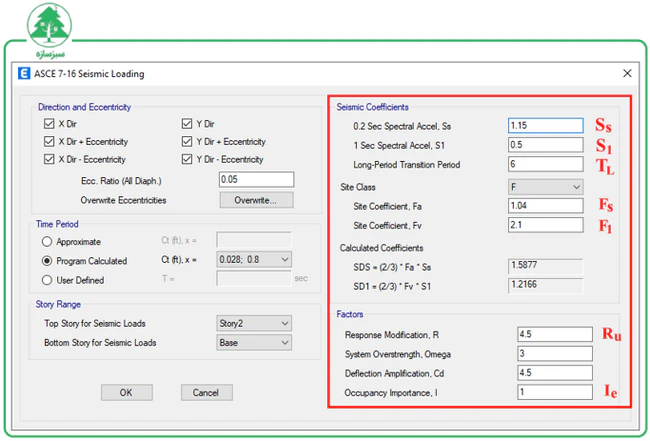This screenshot has width=650, height=441.
Task: Click the ETABS app icon in title bar
Action: click(x=24, y=73)
